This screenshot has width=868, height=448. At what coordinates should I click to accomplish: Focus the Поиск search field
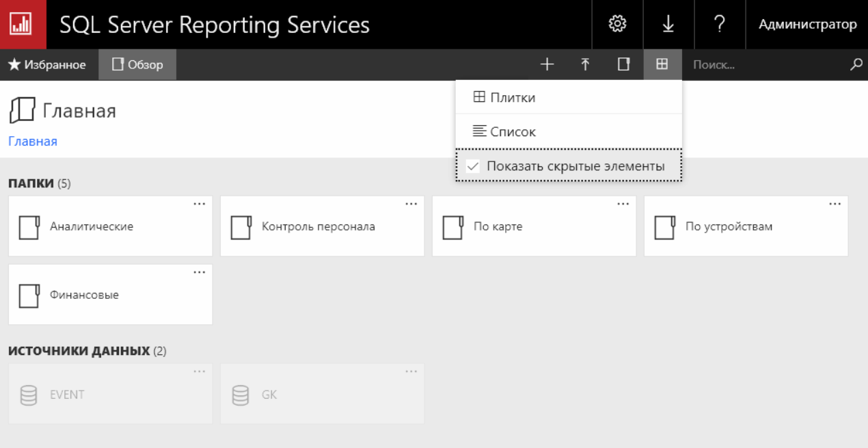[x=765, y=64]
